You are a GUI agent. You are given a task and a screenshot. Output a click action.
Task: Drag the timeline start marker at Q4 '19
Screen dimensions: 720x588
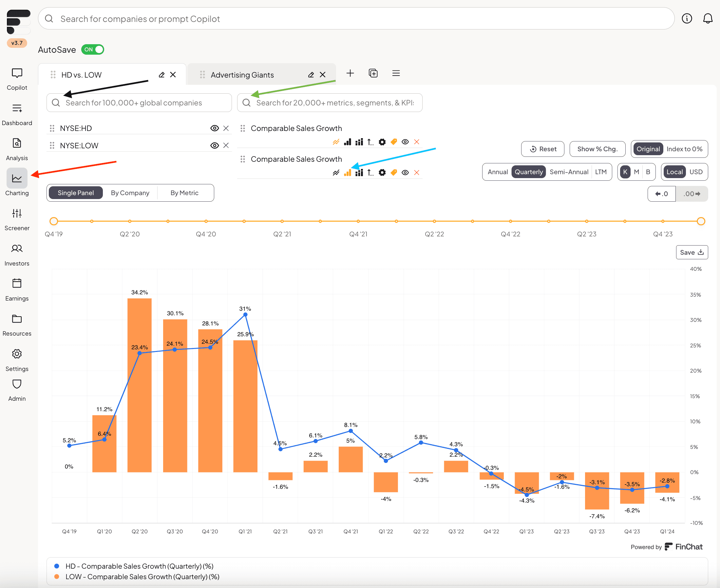pos(53,221)
